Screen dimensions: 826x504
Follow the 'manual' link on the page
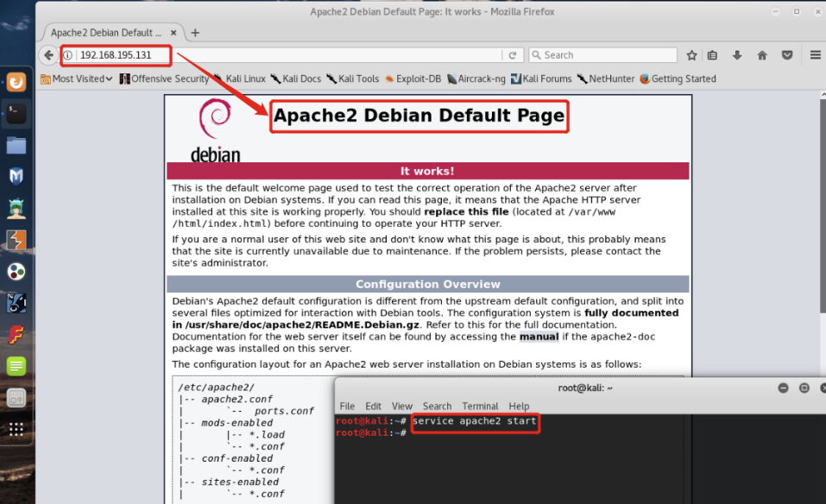(x=539, y=337)
